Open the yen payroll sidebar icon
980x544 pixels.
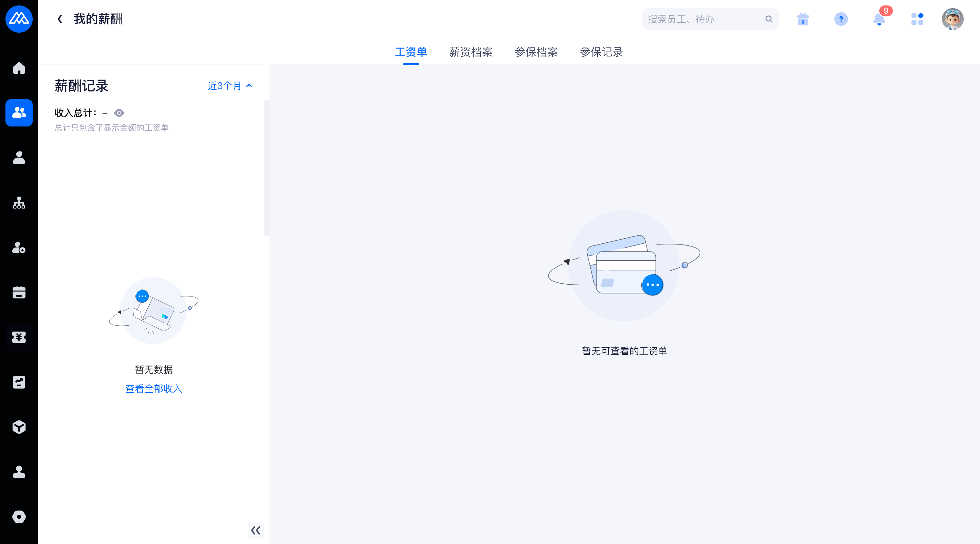coord(19,337)
